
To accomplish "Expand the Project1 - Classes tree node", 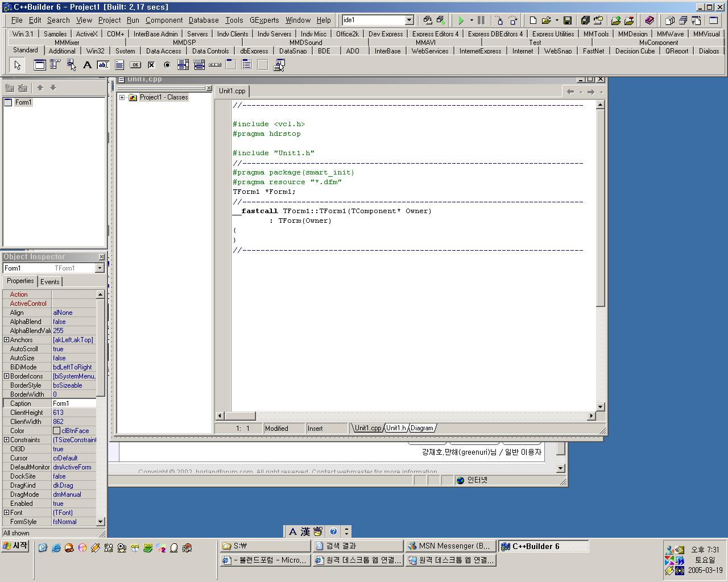I will point(122,97).
